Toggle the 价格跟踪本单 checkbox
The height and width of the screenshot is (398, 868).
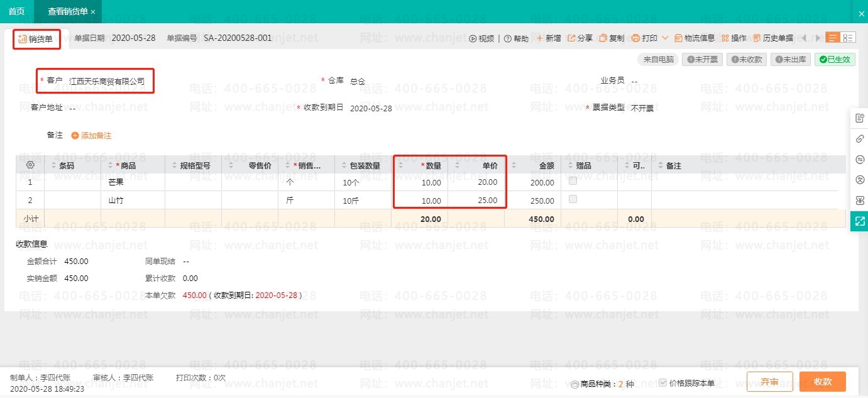tap(662, 383)
